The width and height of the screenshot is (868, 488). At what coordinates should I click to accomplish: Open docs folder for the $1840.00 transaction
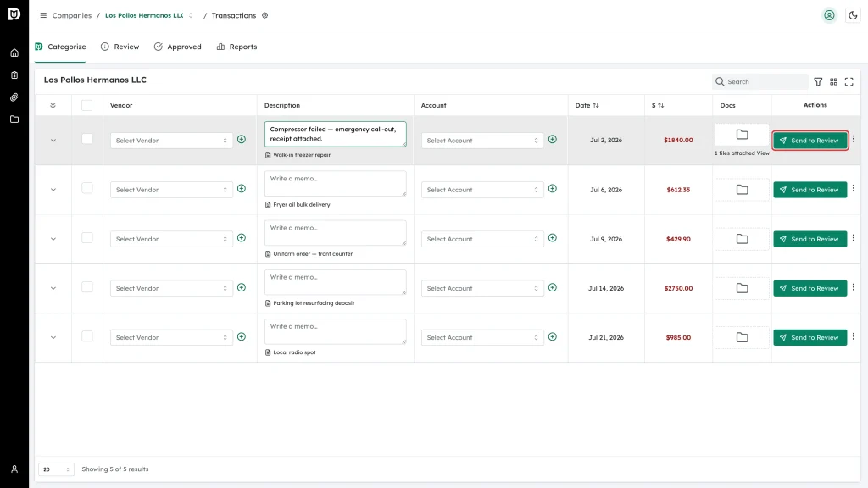[x=742, y=135]
